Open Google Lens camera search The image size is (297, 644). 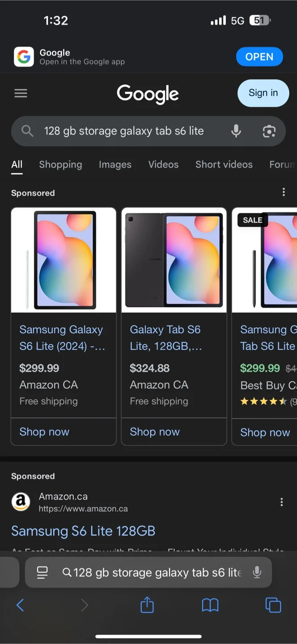point(269,131)
